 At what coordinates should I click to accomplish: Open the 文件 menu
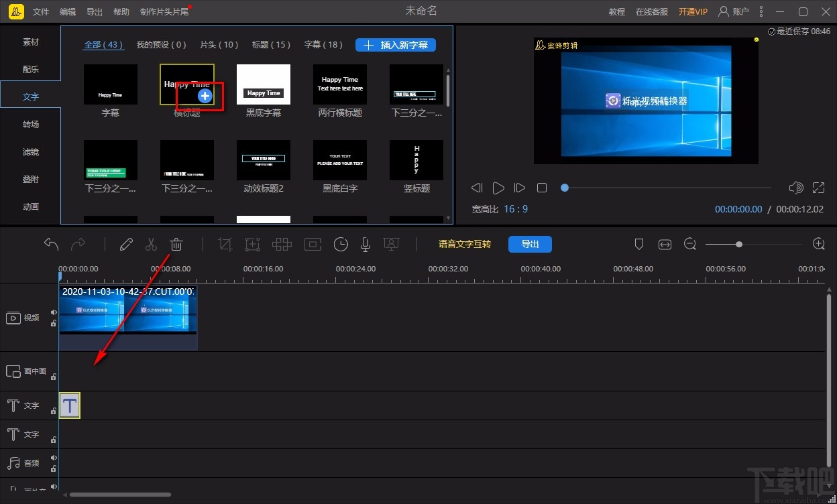41,12
